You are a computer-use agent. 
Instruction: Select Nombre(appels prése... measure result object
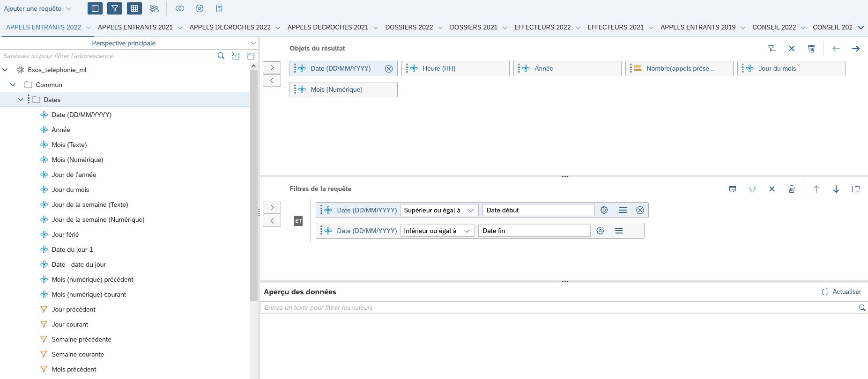679,69
